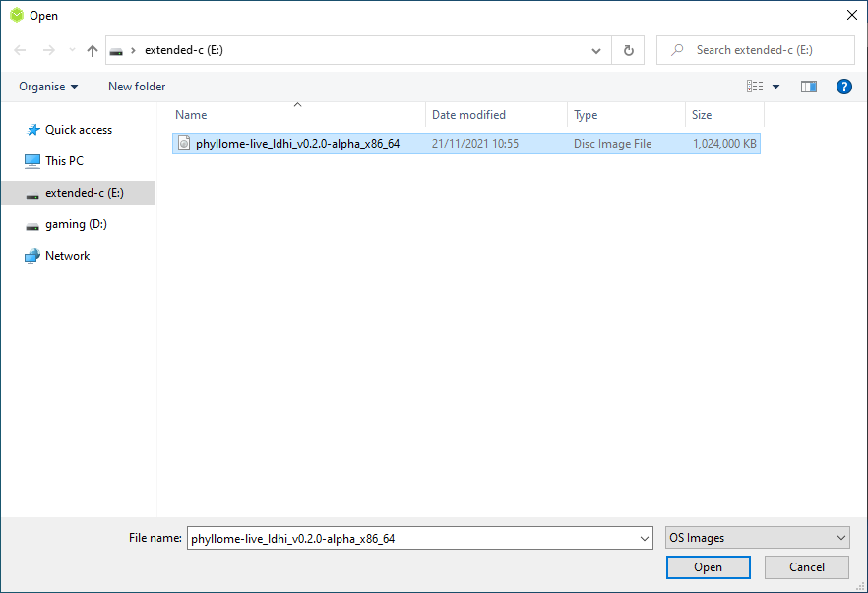Select the phyllome-live disc image file icon
Image resolution: width=868 pixels, height=593 pixels.
click(183, 144)
